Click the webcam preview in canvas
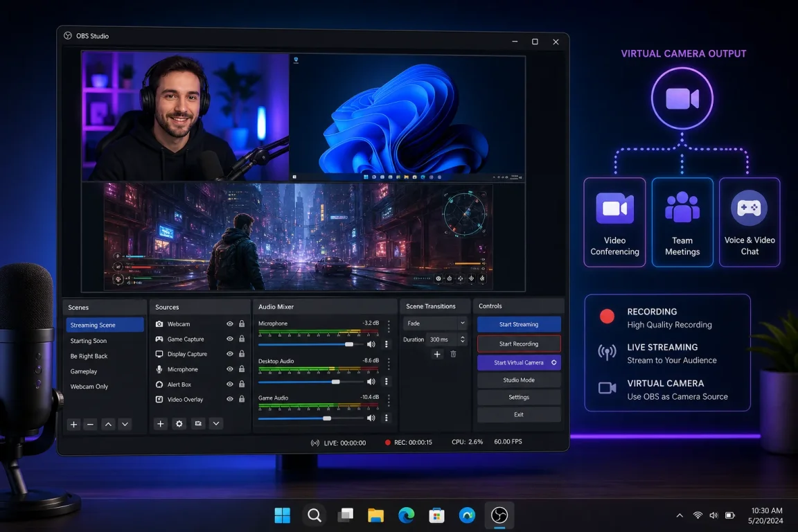The image size is (798, 532). pyautogui.click(x=185, y=116)
